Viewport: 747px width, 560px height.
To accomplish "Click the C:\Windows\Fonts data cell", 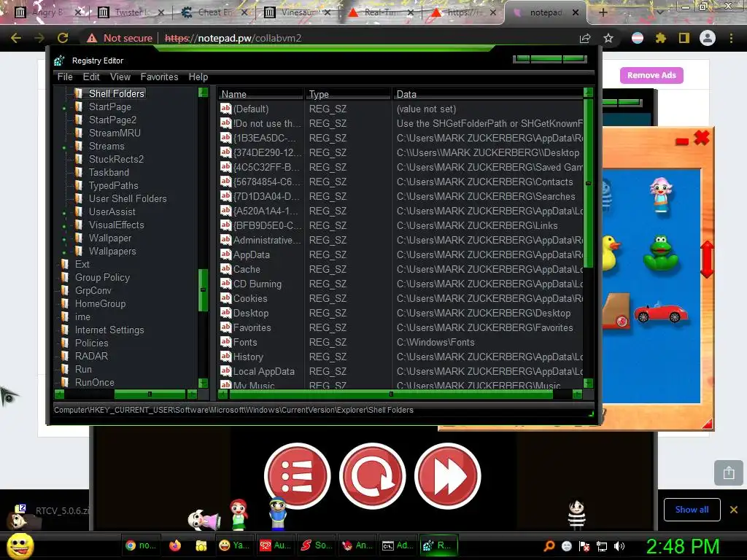I will pyautogui.click(x=436, y=342).
